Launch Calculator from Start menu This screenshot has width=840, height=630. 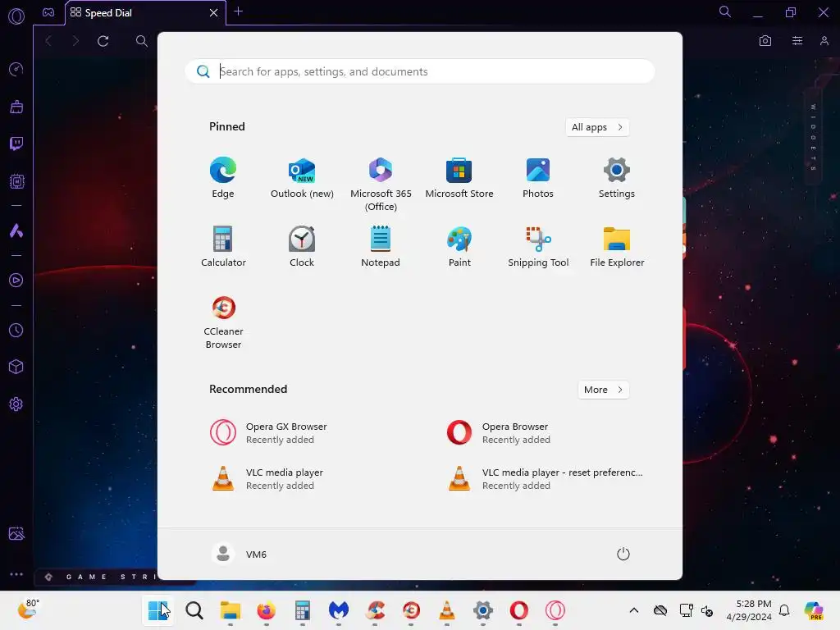click(x=223, y=246)
